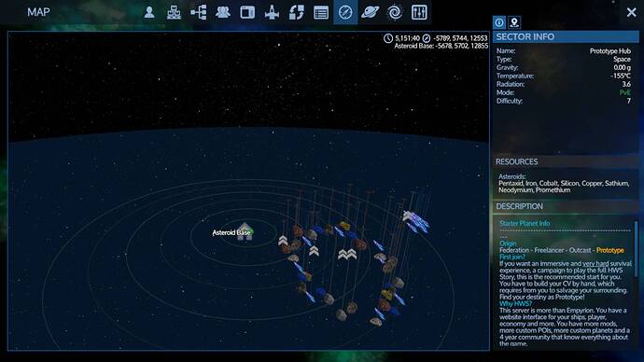Open the factions group icon
This screenshot has height=362, width=644.
(223, 12)
